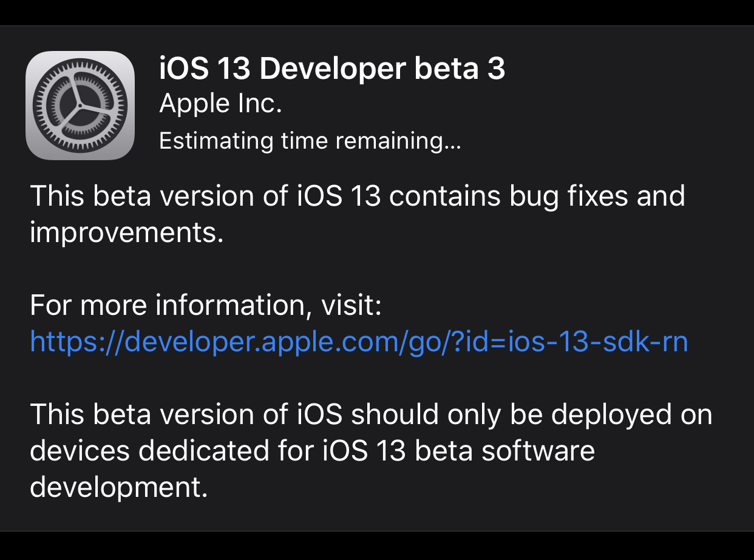Image resolution: width=754 pixels, height=560 pixels.
Task: Tap the Estimating time remaining status
Action: coord(310,141)
